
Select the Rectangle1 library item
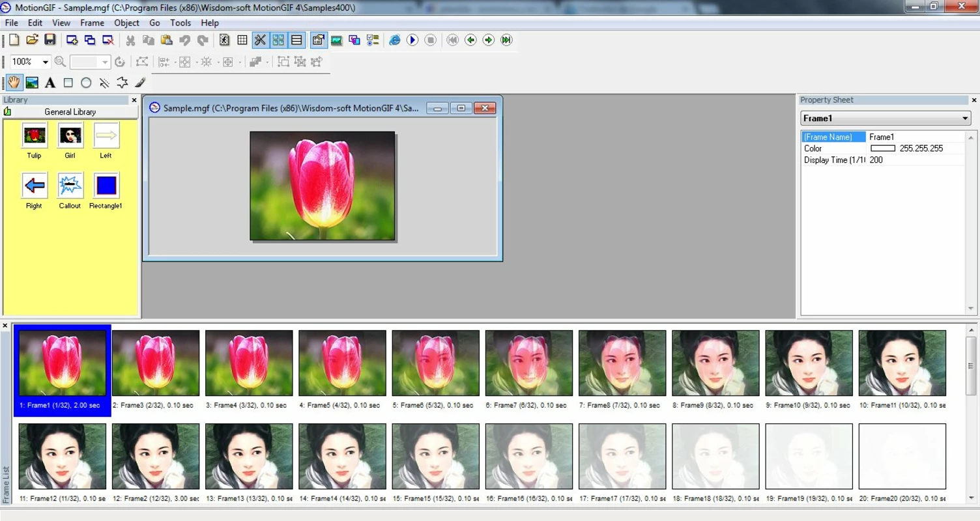(x=106, y=191)
